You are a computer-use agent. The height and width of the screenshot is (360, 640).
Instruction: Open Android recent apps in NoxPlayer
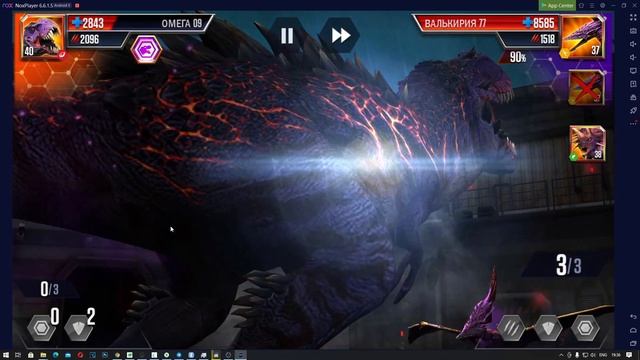(x=633, y=343)
